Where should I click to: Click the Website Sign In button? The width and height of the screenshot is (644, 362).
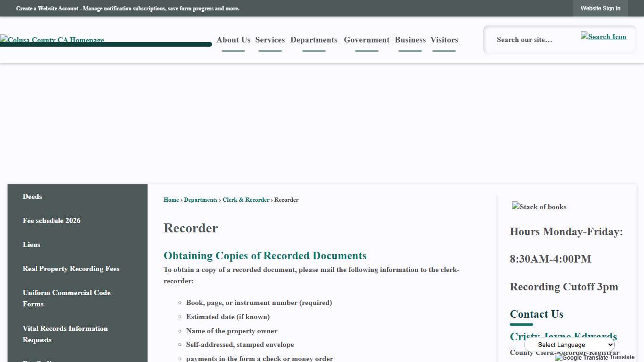pos(600,8)
